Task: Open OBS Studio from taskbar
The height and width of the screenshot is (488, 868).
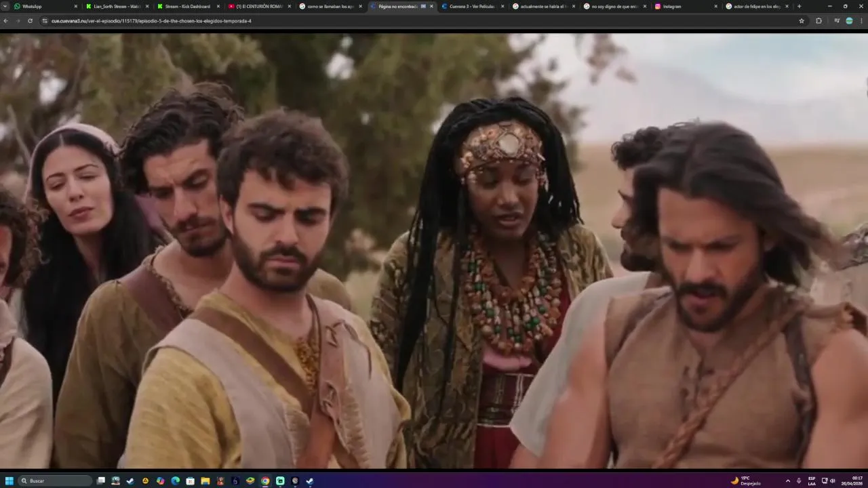Action: tap(295, 481)
